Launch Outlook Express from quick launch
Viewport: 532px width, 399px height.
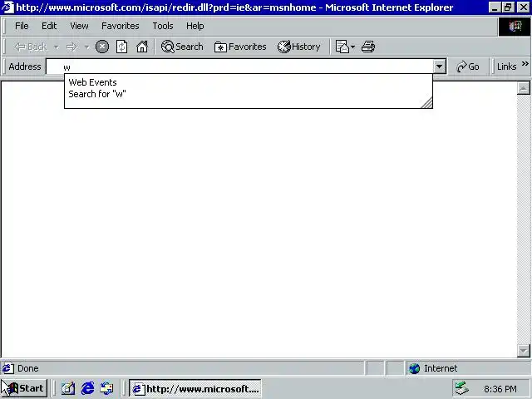pos(107,388)
